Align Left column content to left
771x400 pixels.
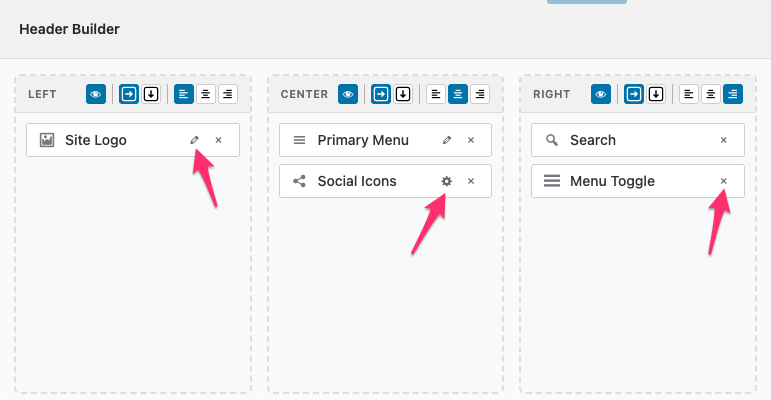[184, 94]
